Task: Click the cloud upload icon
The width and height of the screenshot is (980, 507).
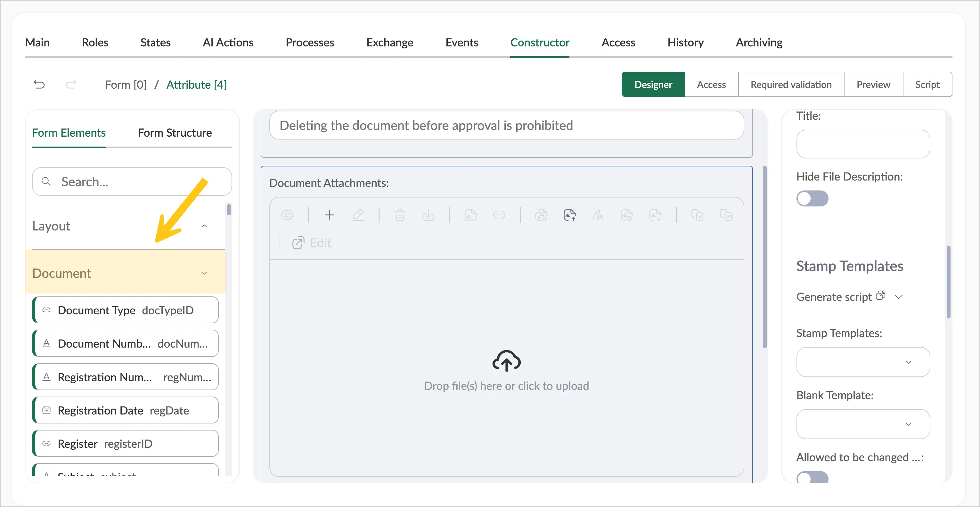Action: (506, 361)
